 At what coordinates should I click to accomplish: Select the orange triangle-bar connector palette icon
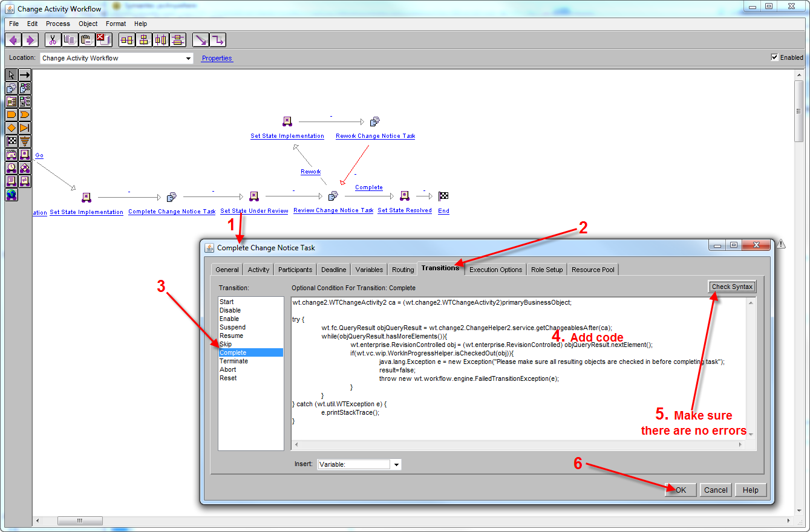click(25, 128)
